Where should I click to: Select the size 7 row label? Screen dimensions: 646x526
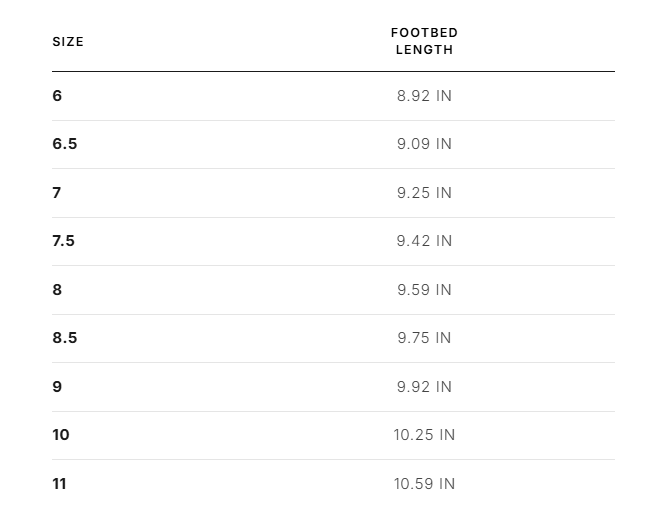[x=57, y=193]
